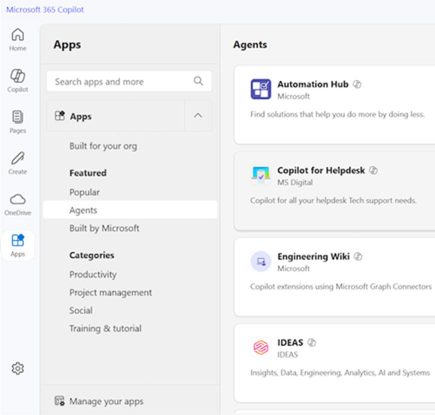Click the Manage your apps icon
The image size is (435, 415).
[59, 401]
